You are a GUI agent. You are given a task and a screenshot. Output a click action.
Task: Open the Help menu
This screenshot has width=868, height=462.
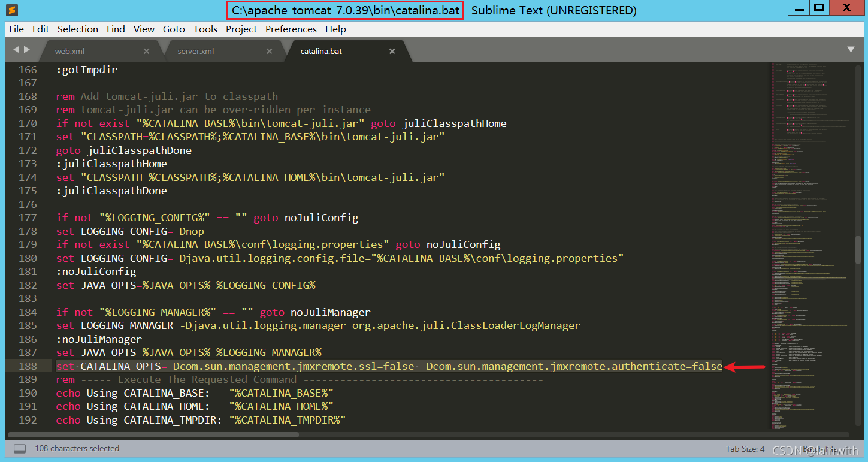pyautogui.click(x=335, y=29)
